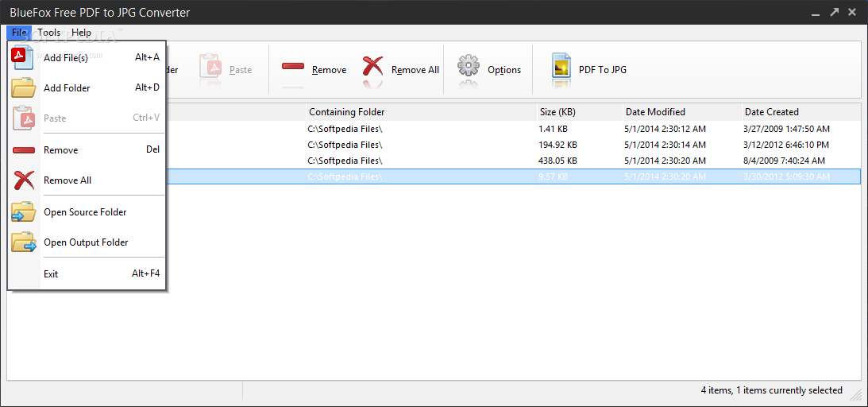Click the Remove All toolbar label
The height and width of the screenshot is (407, 868).
pos(415,70)
